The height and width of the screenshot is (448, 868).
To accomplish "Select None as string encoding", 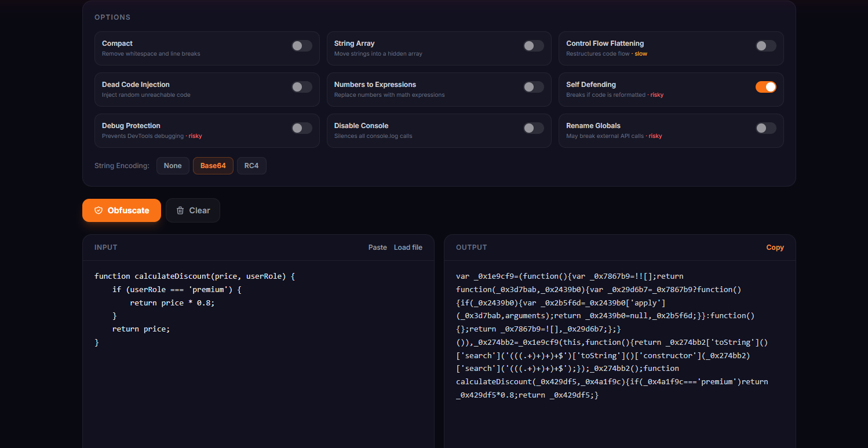I will pos(173,165).
